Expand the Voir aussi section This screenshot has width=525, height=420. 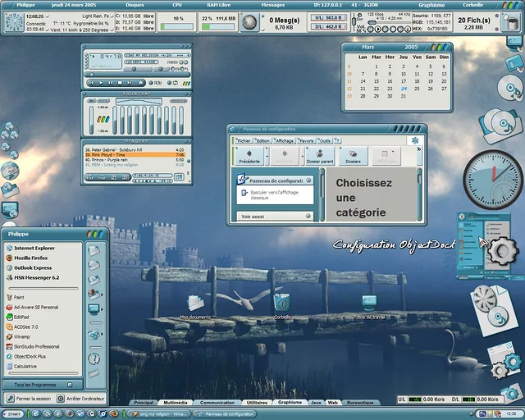[x=308, y=217]
